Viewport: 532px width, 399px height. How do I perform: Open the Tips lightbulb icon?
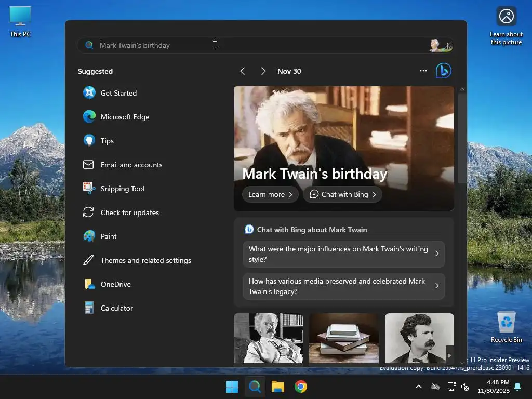click(89, 140)
